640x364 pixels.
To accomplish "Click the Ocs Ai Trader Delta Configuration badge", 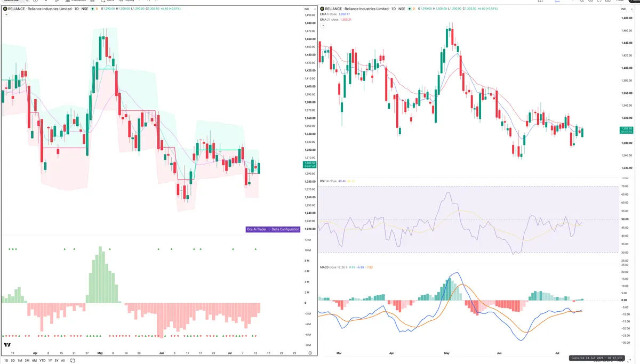I will click(x=273, y=229).
